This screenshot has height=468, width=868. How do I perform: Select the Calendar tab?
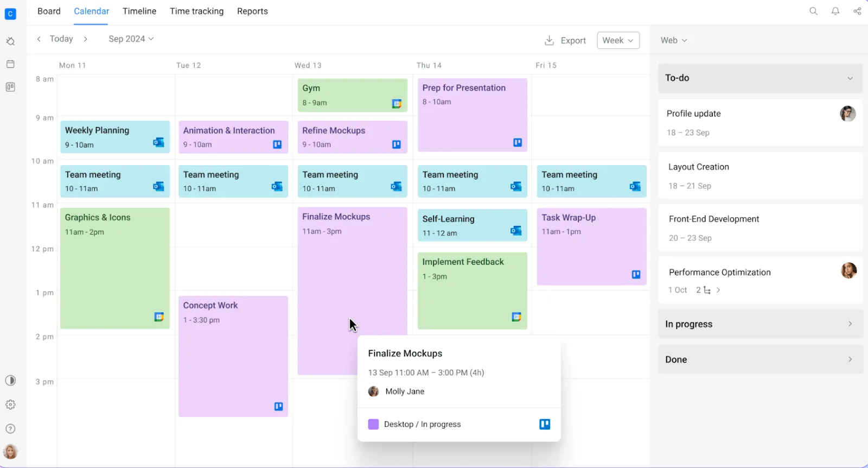tap(91, 11)
